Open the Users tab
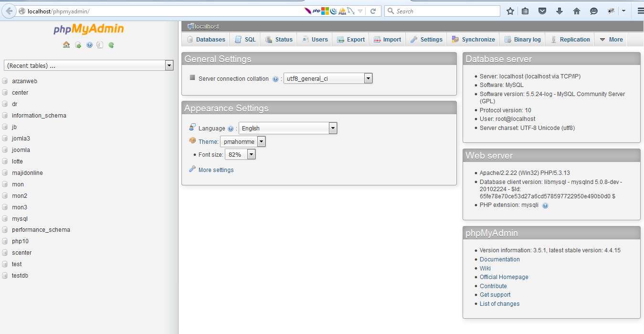The width and height of the screenshot is (644, 334). 315,40
